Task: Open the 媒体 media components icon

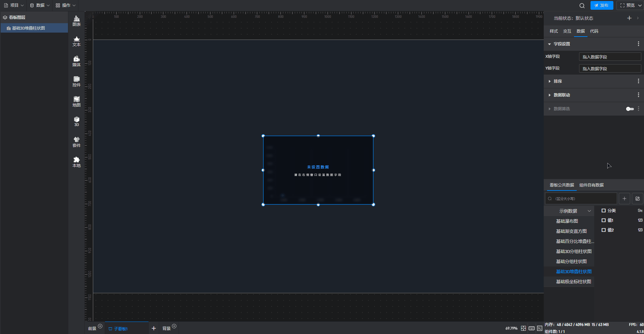Action: [76, 61]
